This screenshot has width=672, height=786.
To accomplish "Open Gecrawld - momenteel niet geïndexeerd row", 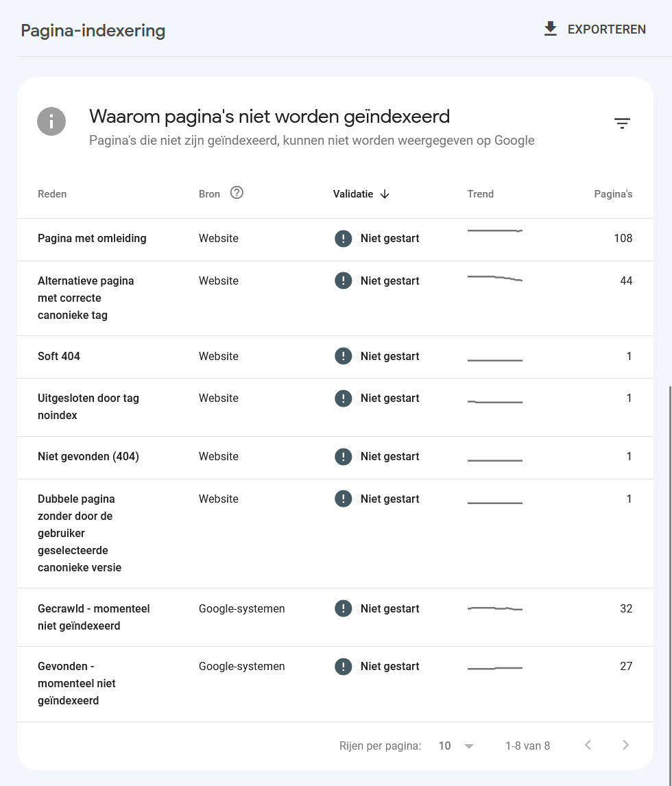I will (x=335, y=617).
